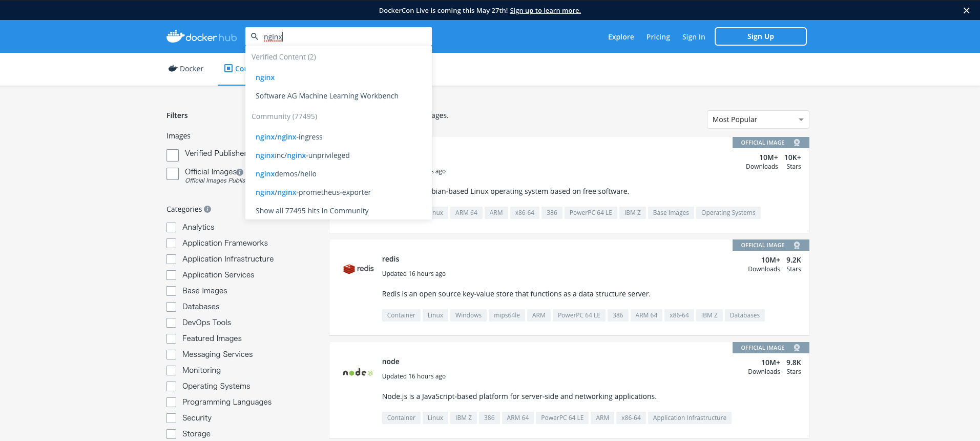Select nginx/nginx-ingress community suggestion

(x=339, y=137)
